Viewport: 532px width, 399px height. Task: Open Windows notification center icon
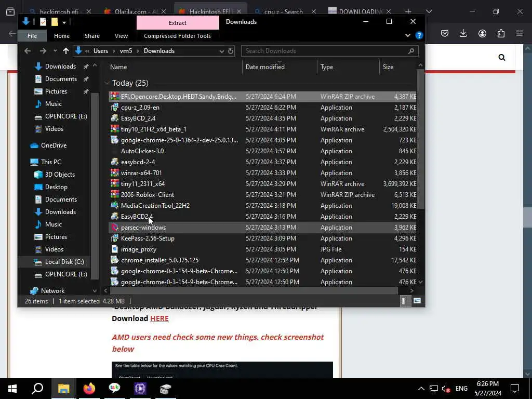pyautogui.click(x=515, y=389)
